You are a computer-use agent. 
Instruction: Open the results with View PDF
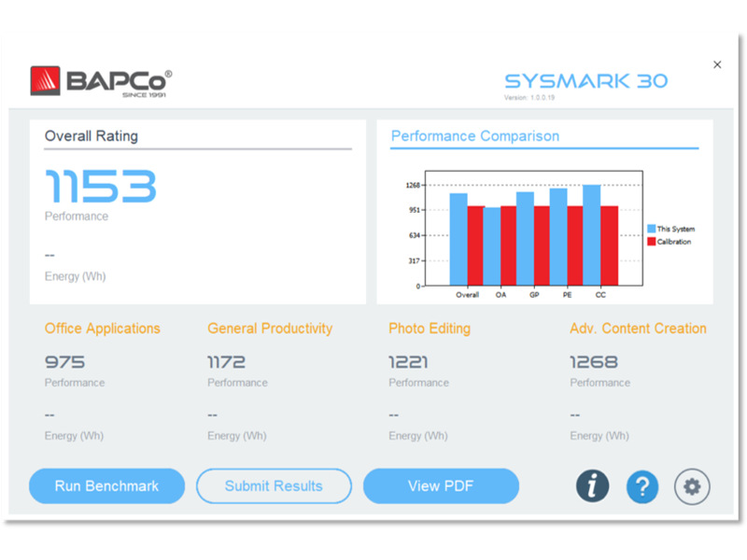(441, 485)
